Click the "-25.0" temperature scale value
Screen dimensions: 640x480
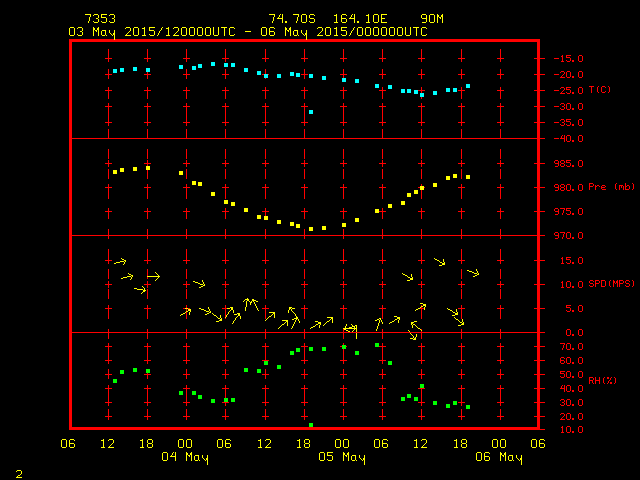click(x=569, y=91)
